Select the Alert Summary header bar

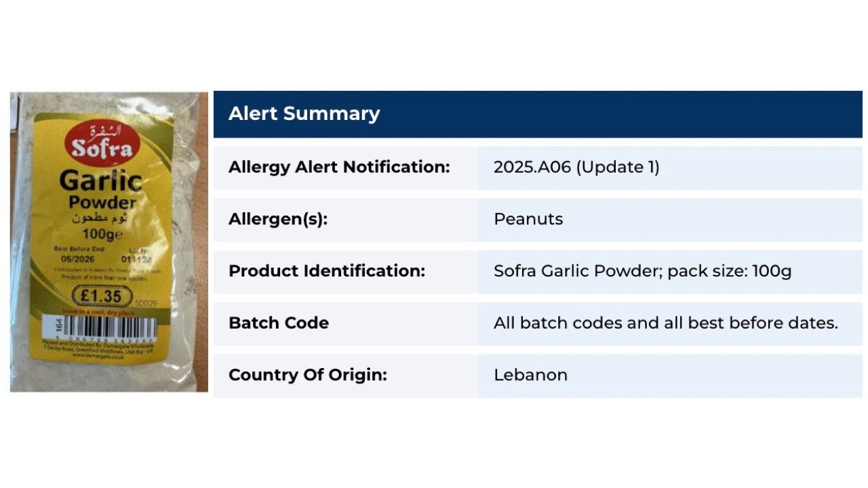pyautogui.click(x=538, y=114)
